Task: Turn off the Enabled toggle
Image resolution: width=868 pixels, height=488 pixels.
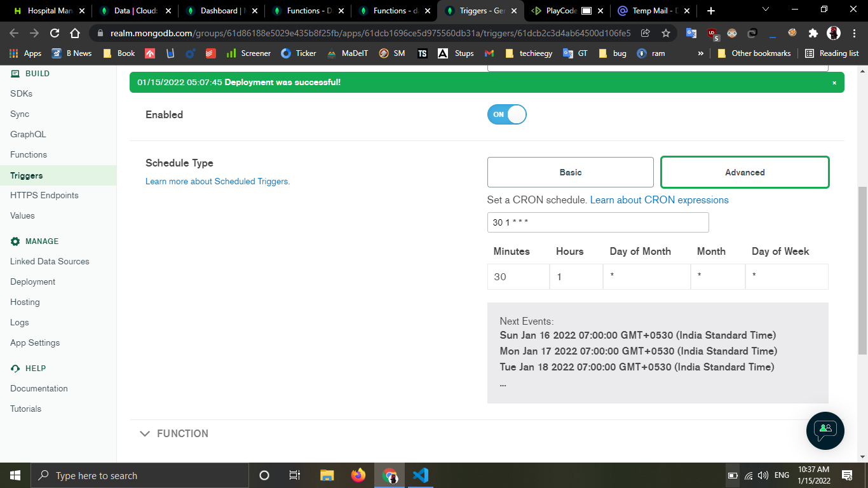Action: tap(506, 114)
